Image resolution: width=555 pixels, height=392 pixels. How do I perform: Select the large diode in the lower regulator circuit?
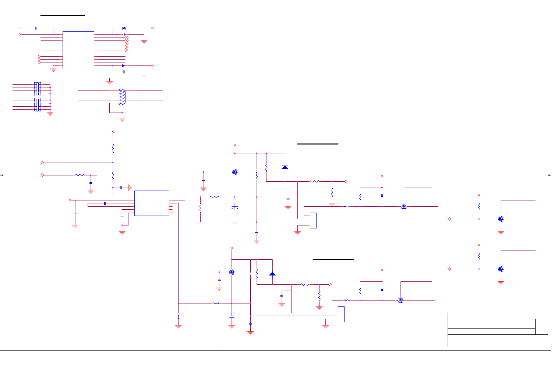(x=272, y=274)
